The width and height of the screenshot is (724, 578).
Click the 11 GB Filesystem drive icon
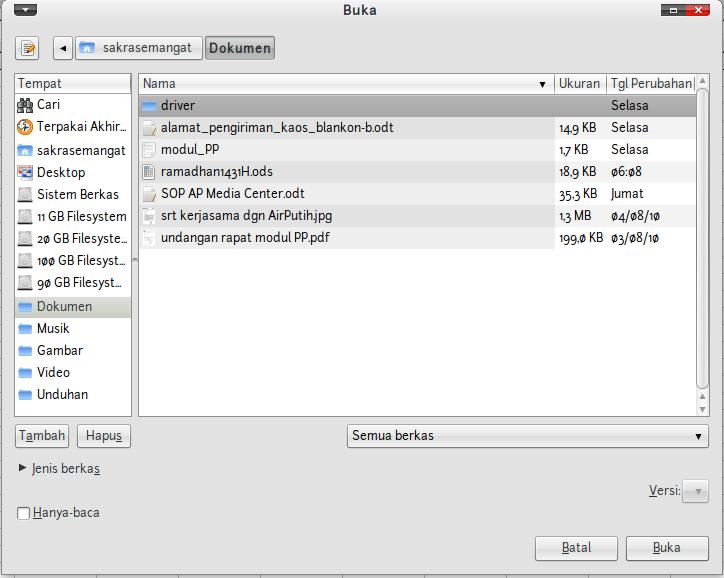click(26, 216)
